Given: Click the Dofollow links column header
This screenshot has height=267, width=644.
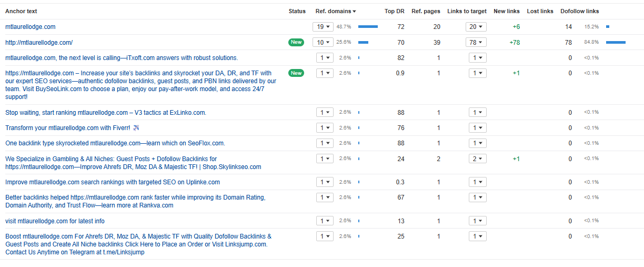Looking at the screenshot, I should (x=579, y=11).
